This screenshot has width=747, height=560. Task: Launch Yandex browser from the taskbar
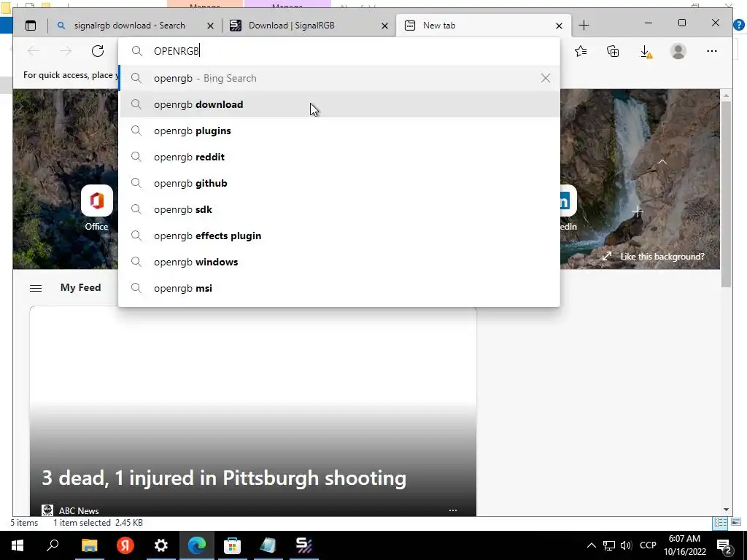pos(125,545)
